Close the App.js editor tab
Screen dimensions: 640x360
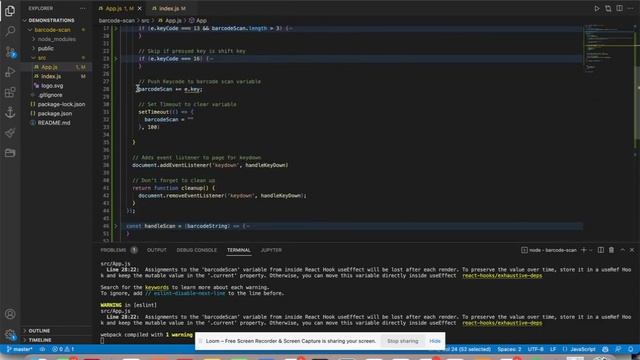coord(140,8)
